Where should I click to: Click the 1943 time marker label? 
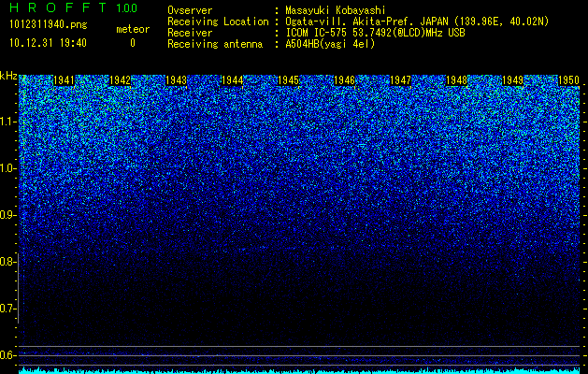(177, 80)
